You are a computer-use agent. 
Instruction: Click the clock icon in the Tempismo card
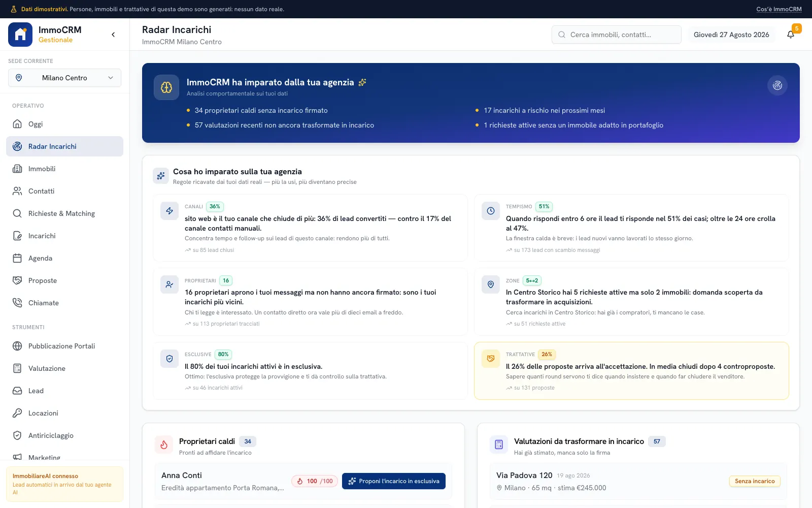click(x=491, y=211)
